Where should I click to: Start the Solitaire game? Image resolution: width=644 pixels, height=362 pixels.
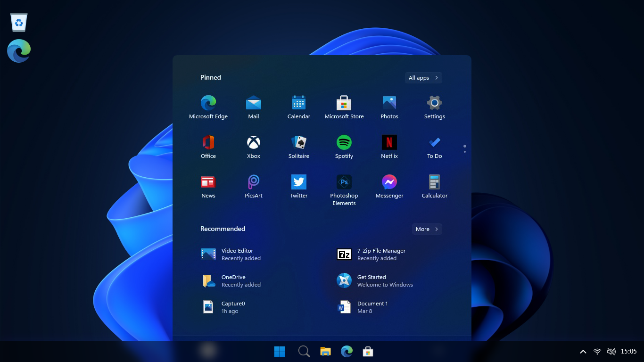299,147
